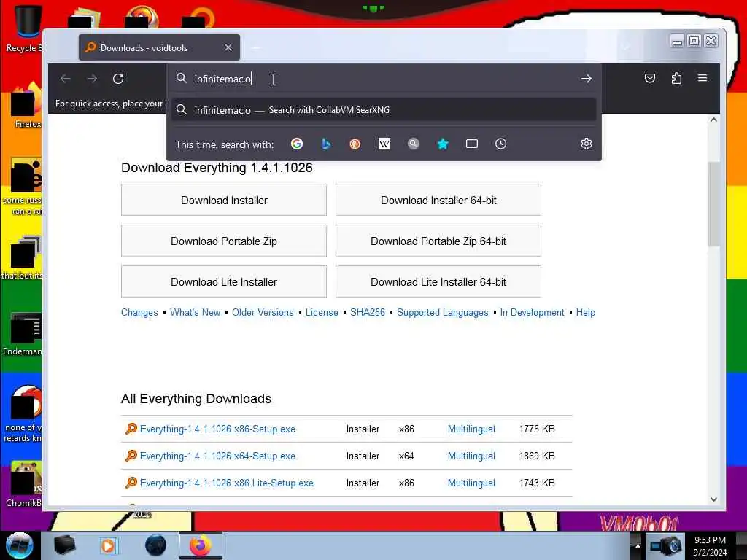
Task: Show hidden system tray icons
Action: click(638, 545)
